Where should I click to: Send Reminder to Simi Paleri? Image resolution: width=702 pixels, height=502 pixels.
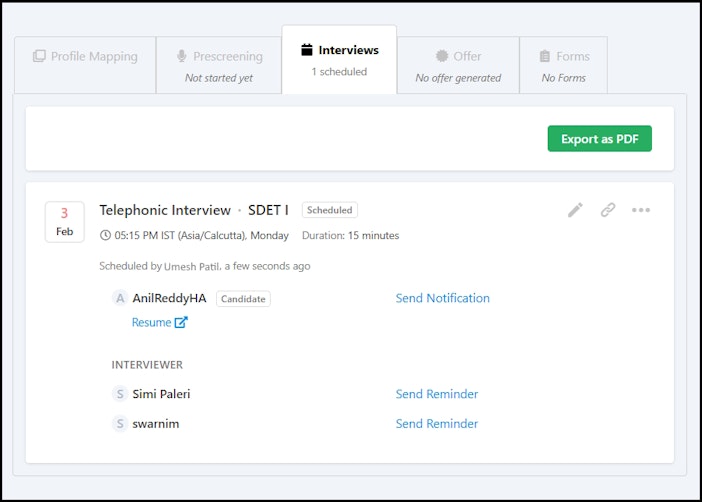click(437, 394)
